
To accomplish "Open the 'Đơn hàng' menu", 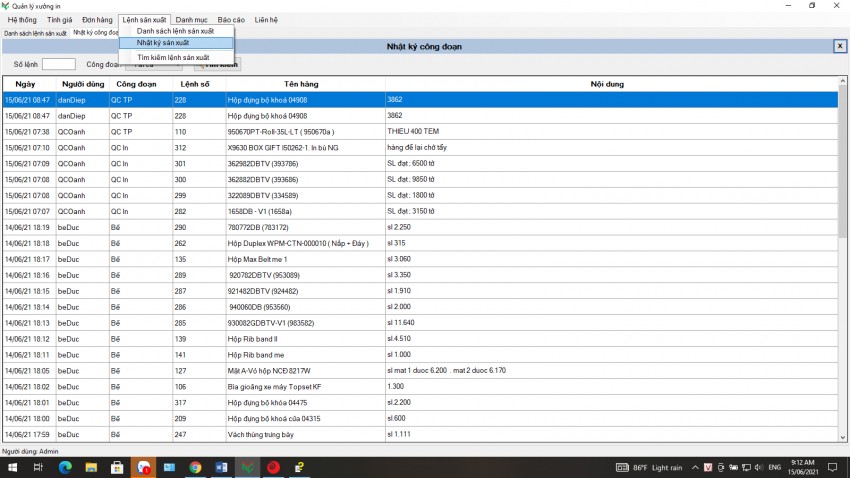I will coord(97,19).
